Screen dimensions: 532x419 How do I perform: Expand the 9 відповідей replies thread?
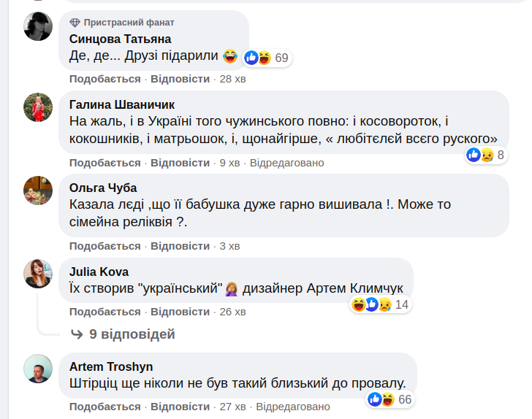123,334
